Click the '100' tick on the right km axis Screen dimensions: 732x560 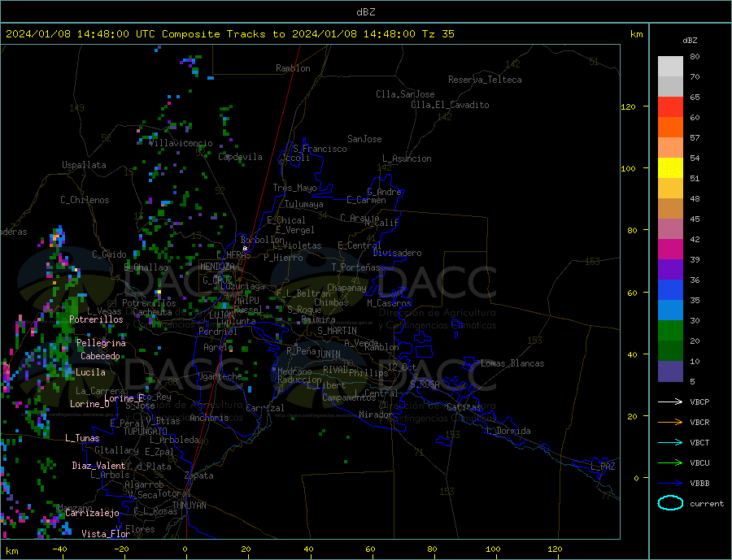click(628, 168)
